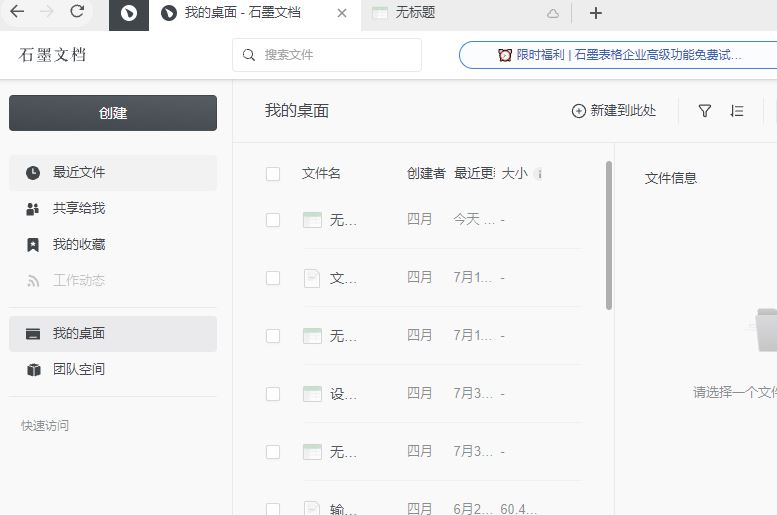Click the 今天 modified date cell
The image size is (777, 515).
474,219
